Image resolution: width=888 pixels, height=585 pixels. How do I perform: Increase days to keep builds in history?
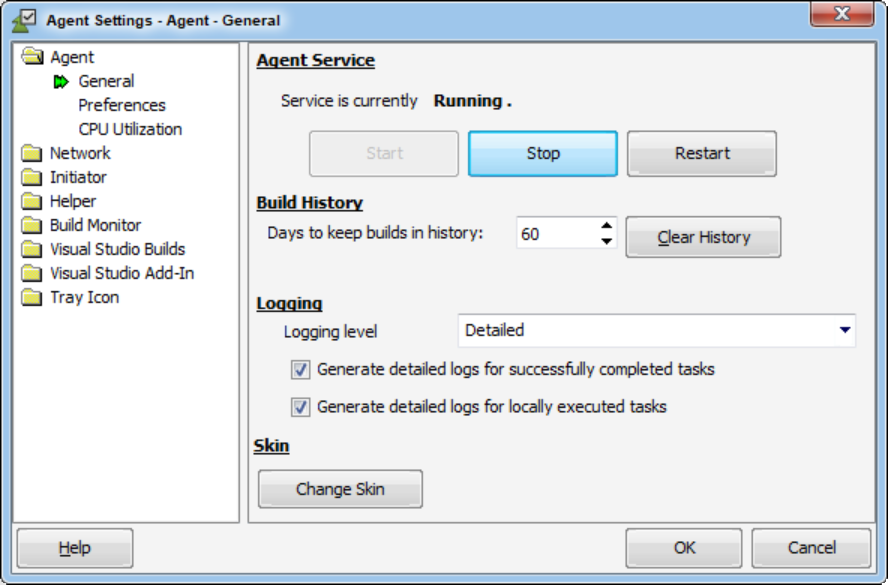point(606,226)
